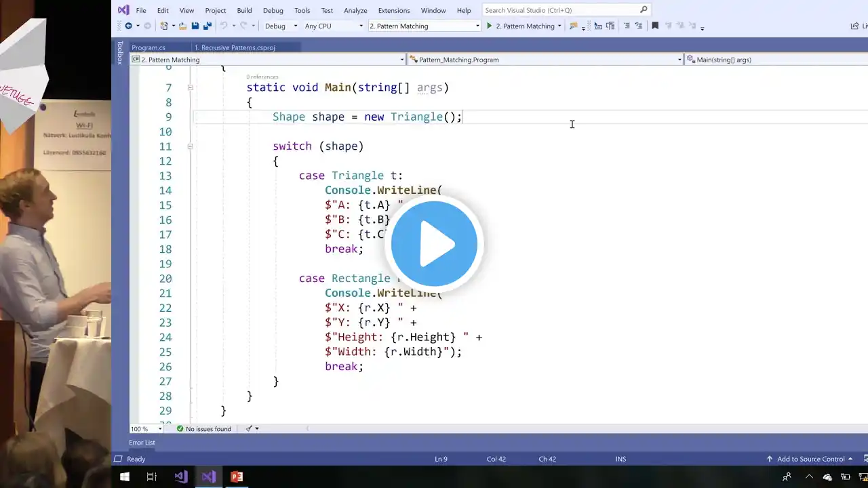Click the Search Visual Studio box

[566, 10]
